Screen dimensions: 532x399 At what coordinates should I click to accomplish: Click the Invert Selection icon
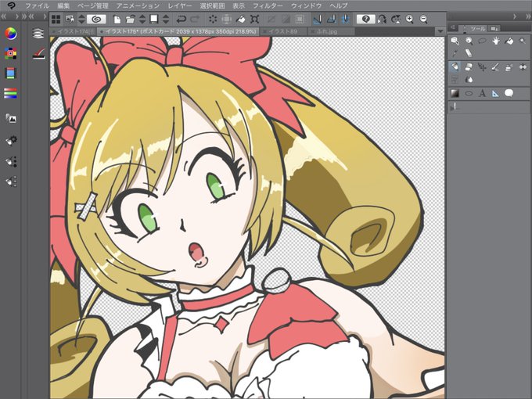coord(286,20)
